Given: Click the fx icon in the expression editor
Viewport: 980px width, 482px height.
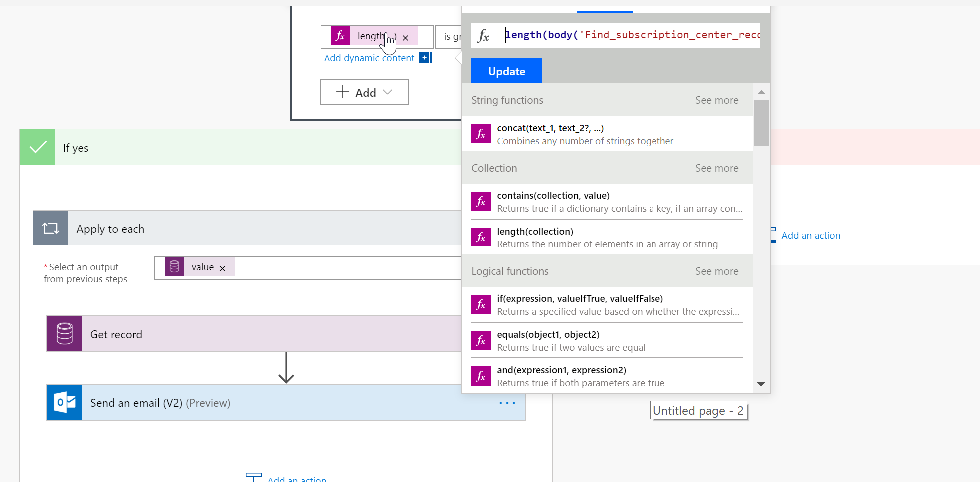Looking at the screenshot, I should pos(483,35).
